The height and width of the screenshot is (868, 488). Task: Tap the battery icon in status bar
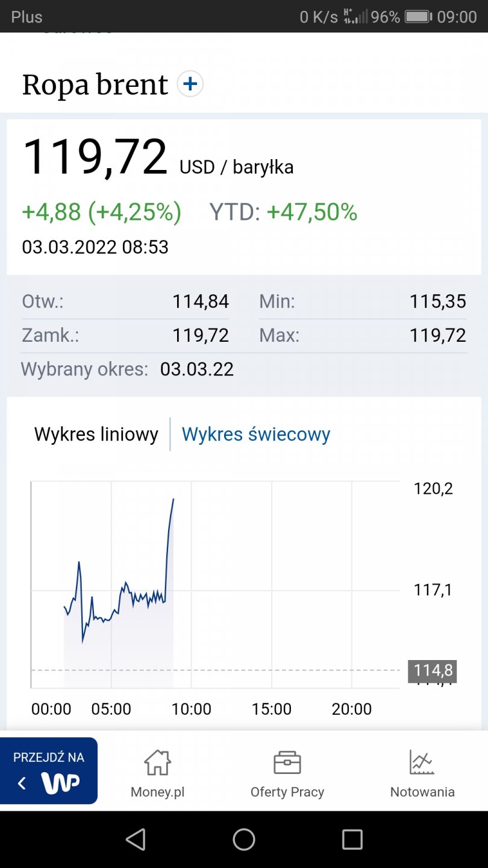418,16
